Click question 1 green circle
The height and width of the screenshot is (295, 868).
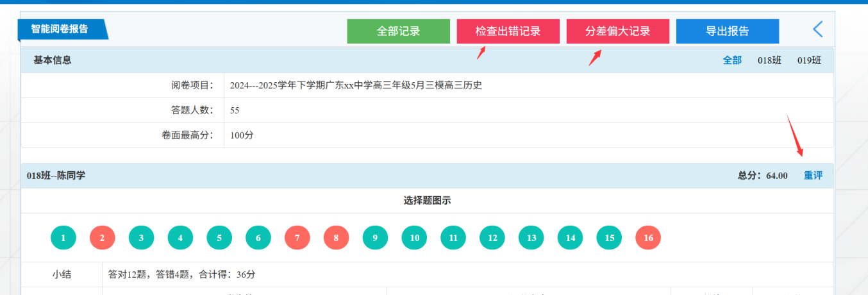pos(63,238)
